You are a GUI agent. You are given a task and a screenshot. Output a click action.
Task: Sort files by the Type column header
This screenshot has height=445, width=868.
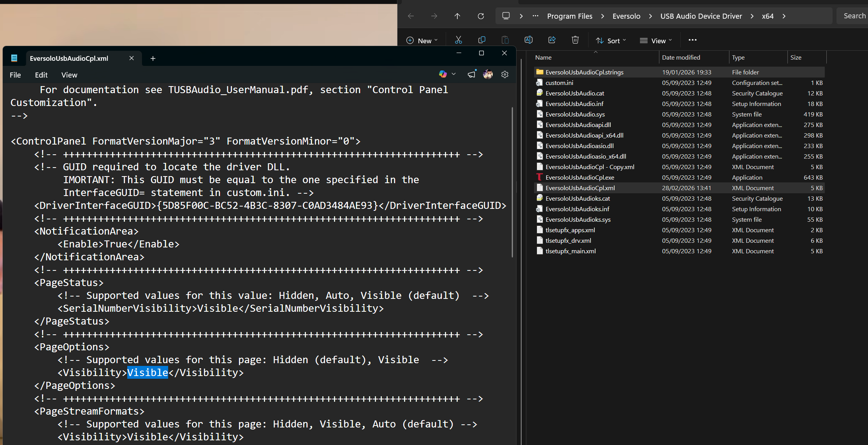(758, 57)
